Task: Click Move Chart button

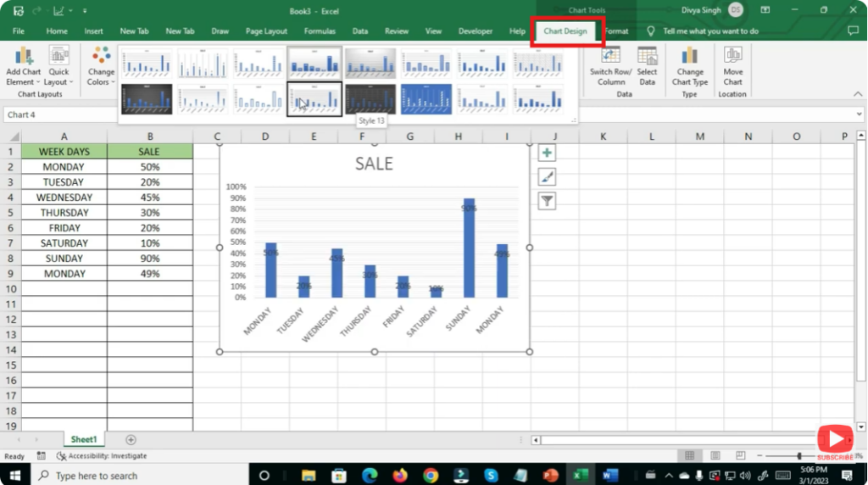Action: pyautogui.click(x=732, y=66)
